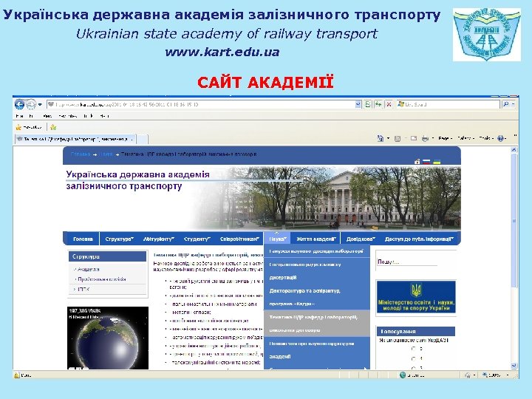
Task: Open the File menu in browser
Action: (x=19, y=116)
